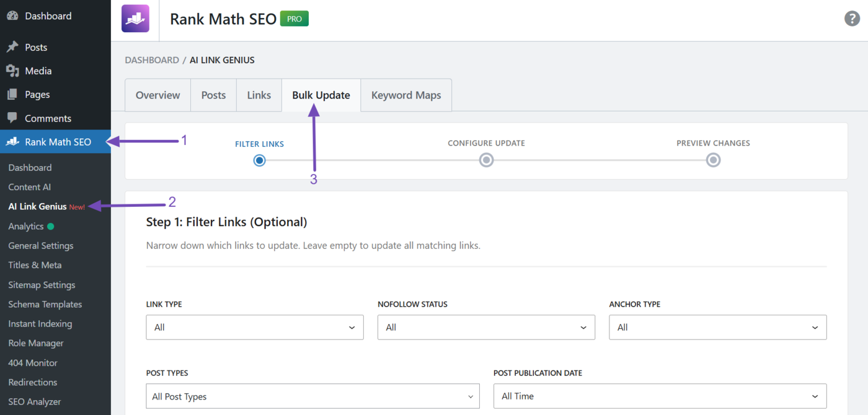Select the Preview Changes step circle
This screenshot has width=868, height=415.
click(714, 160)
